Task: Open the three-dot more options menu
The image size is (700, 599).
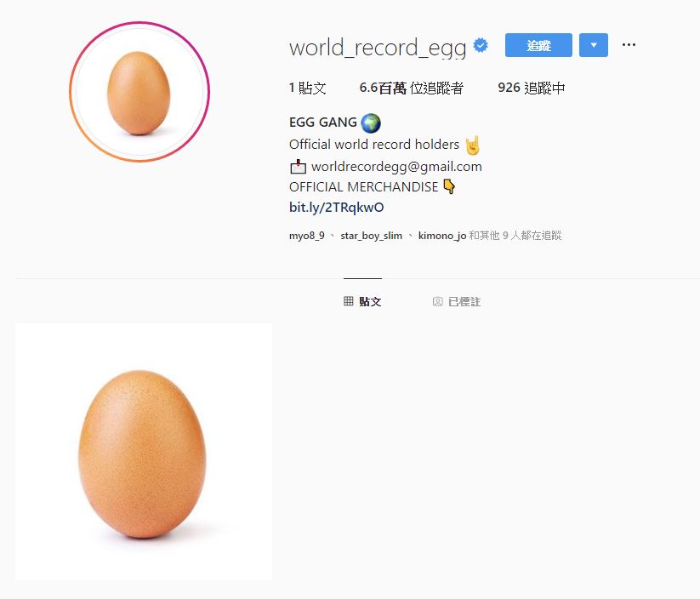Action: point(629,44)
